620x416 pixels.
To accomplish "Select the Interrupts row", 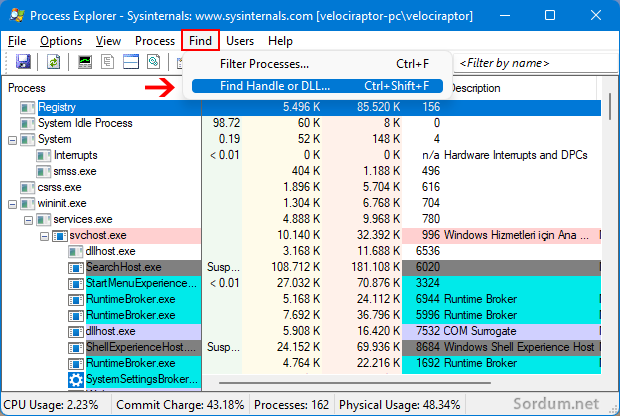I will 76,155.
